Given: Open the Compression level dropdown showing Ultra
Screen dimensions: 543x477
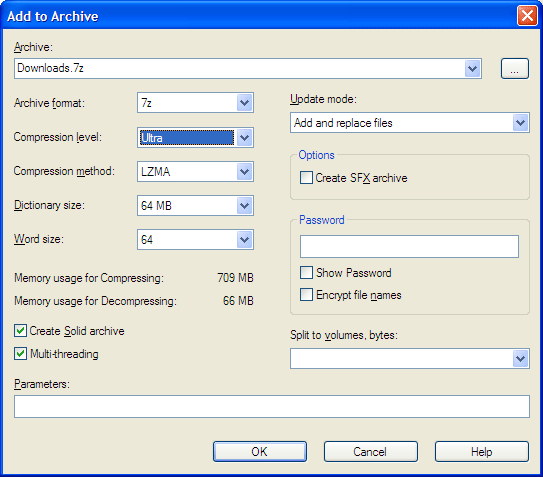Looking at the screenshot, I should [x=195, y=138].
